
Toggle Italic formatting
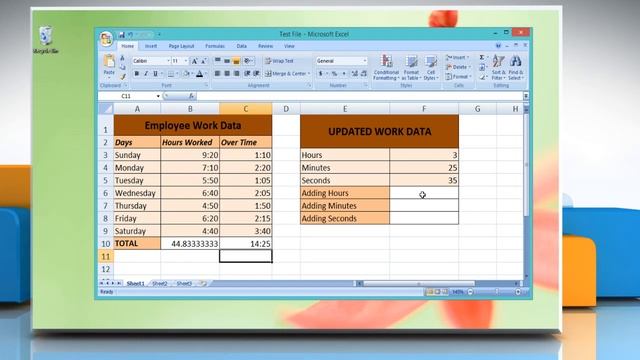(146, 74)
